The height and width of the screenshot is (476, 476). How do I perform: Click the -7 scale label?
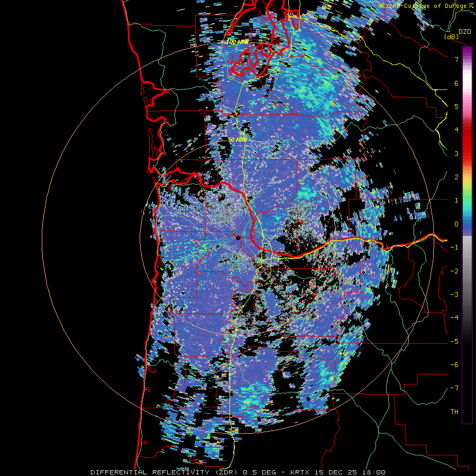click(x=454, y=388)
